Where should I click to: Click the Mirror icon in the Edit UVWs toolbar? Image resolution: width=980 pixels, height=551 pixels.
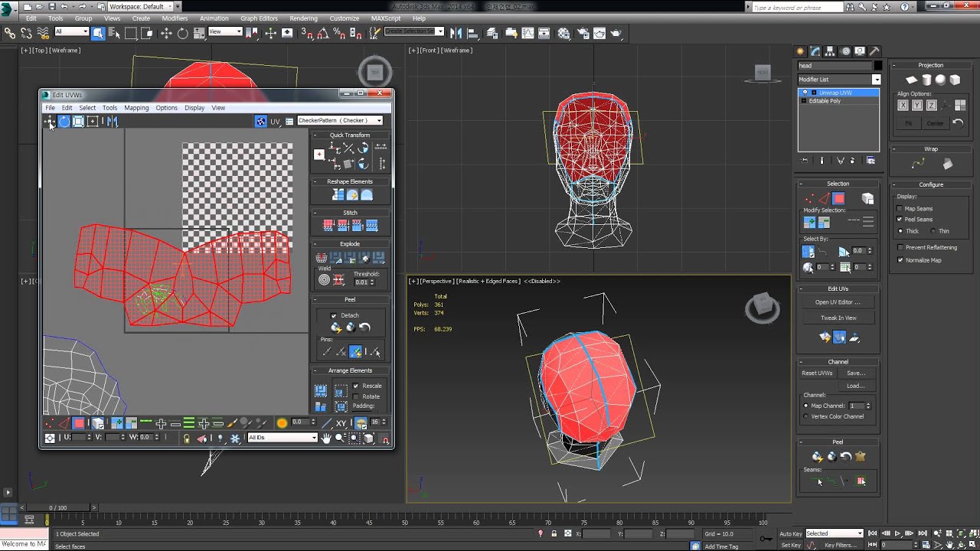point(112,121)
